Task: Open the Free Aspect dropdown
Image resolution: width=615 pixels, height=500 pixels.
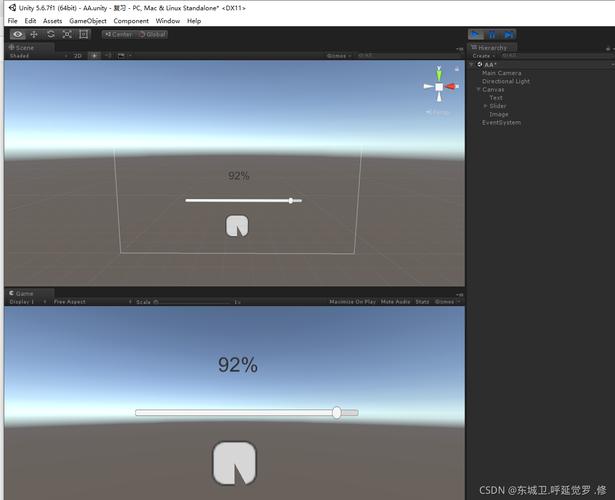Action: point(93,302)
